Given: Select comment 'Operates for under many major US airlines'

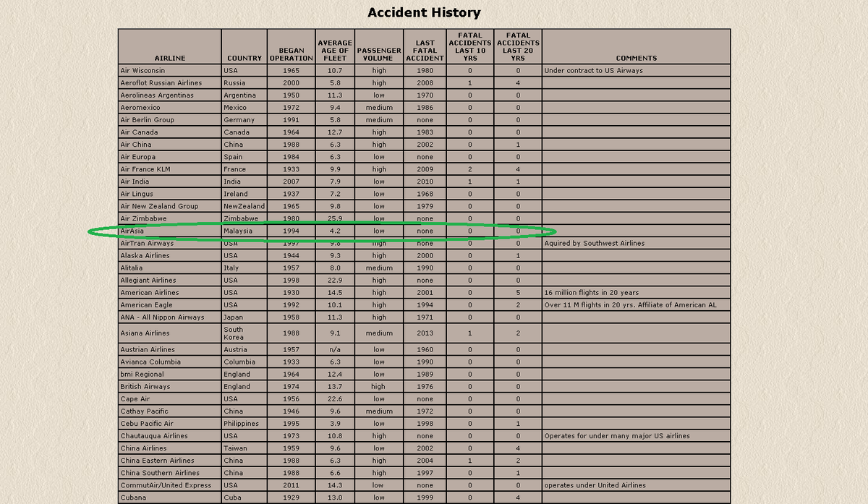Looking at the screenshot, I should [617, 435].
